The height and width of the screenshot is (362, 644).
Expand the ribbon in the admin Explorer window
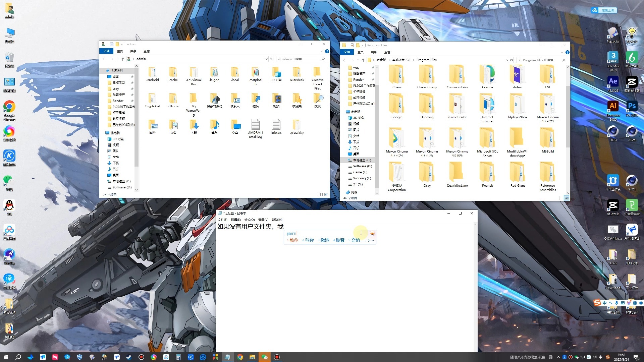(x=321, y=51)
